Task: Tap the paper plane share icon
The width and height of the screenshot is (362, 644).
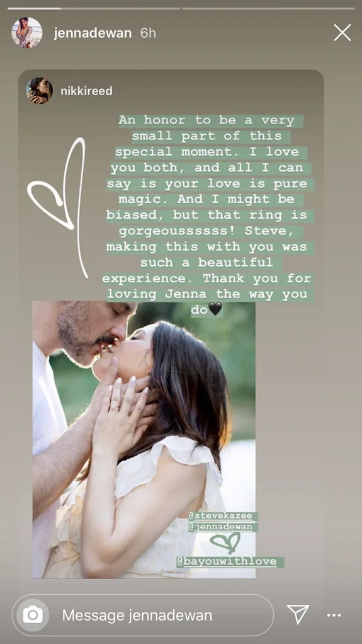Action: [298, 614]
